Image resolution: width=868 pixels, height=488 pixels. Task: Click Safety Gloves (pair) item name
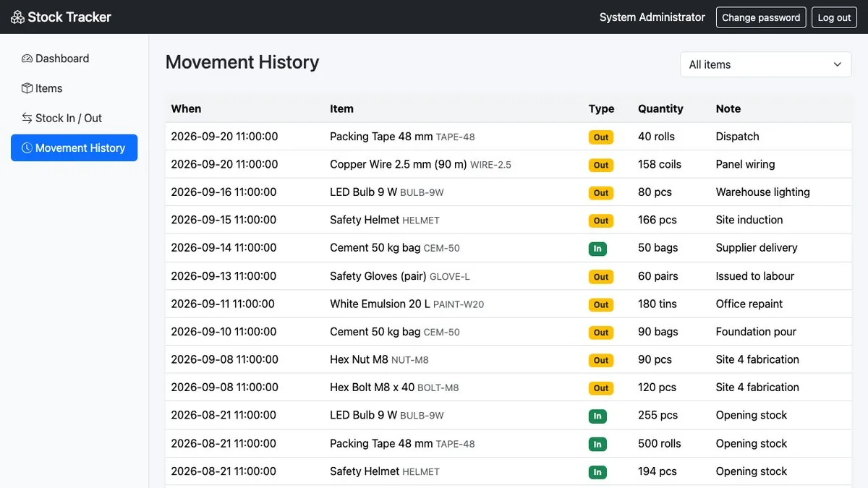(378, 275)
